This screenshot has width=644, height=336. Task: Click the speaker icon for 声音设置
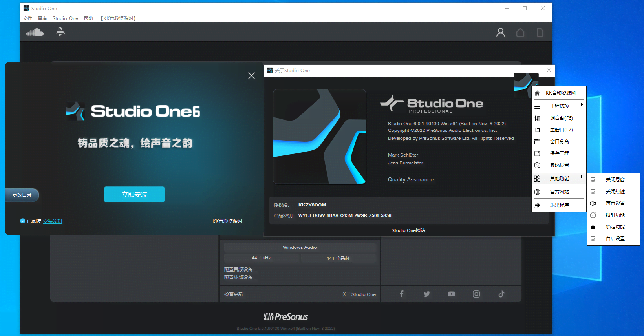click(x=593, y=203)
